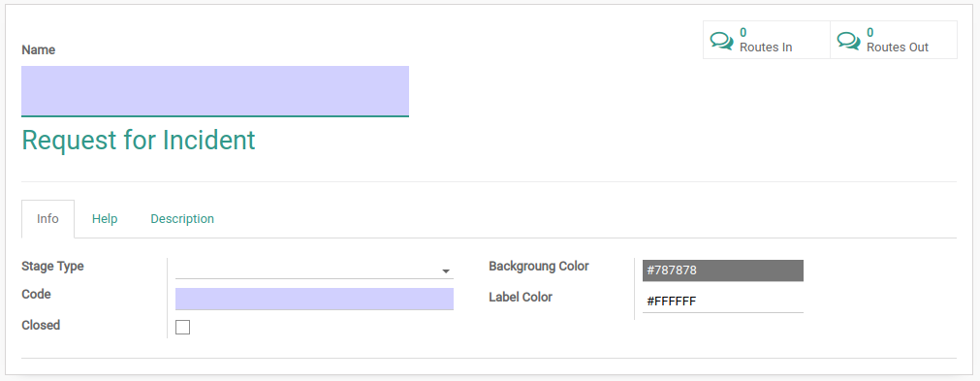Select the Info tab
Viewport: 980px width, 381px height.
[x=48, y=218]
